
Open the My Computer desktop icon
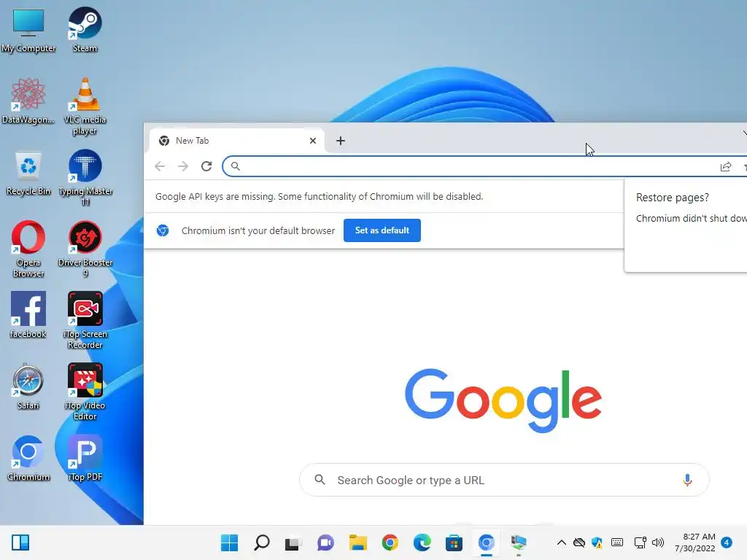tap(28, 29)
